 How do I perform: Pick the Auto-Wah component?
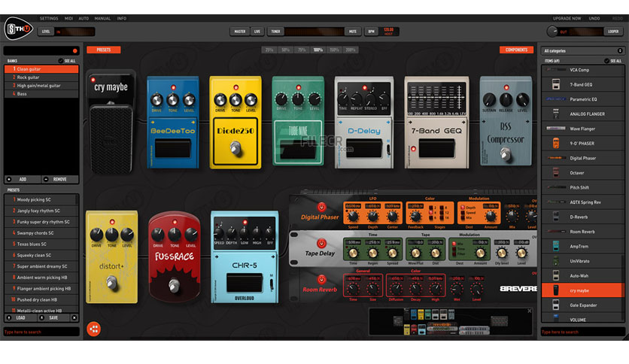582,276
